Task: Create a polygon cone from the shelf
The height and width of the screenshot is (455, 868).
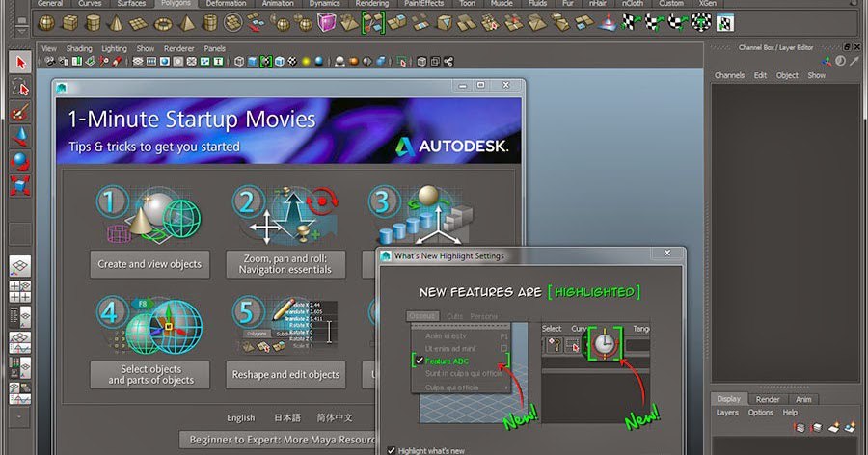Action: point(116,23)
